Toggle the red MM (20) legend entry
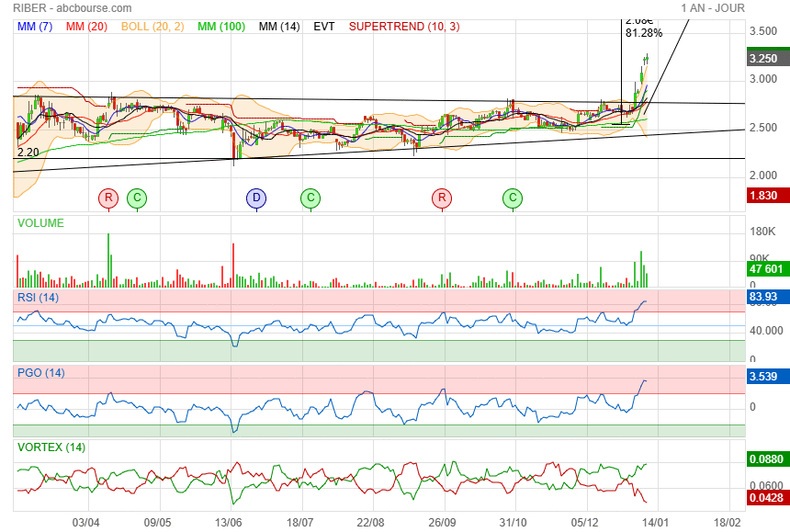Viewport: 790px width, 532px height. [x=86, y=27]
